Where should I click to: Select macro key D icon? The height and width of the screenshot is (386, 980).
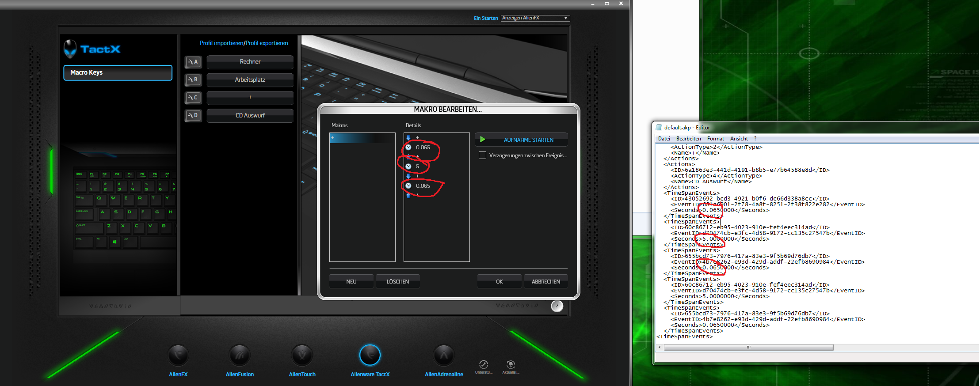click(193, 115)
